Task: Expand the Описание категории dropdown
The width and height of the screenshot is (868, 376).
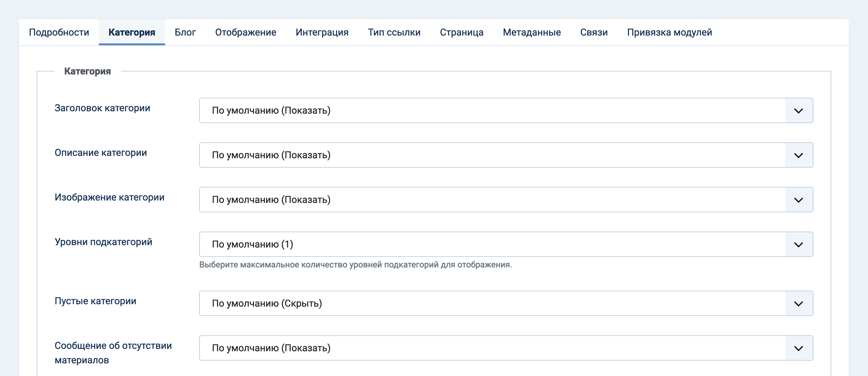Action: (506, 155)
